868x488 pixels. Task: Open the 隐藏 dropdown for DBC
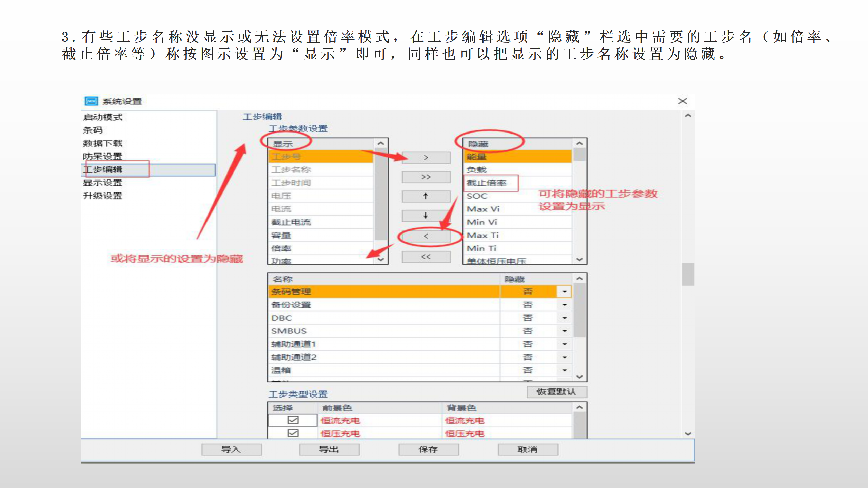[x=564, y=318]
